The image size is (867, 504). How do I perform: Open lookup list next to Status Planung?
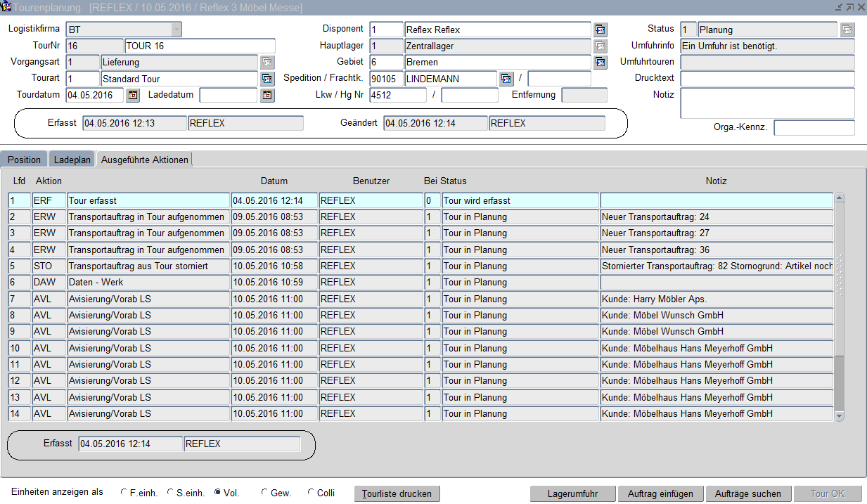coord(847,30)
